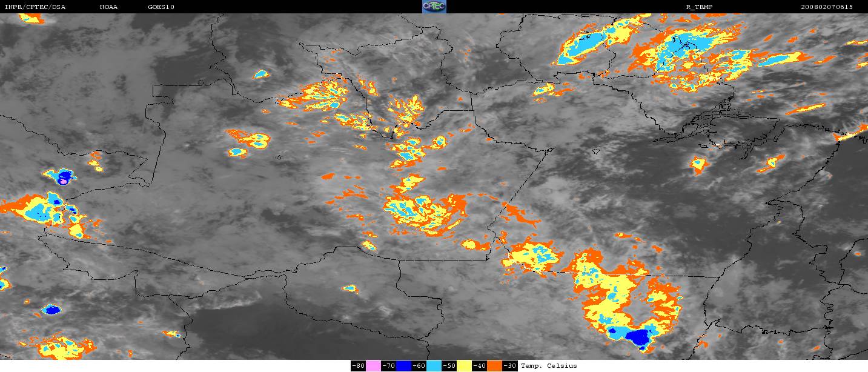Click the "-80" legend value
This screenshot has width=868, height=372.
pos(358,366)
